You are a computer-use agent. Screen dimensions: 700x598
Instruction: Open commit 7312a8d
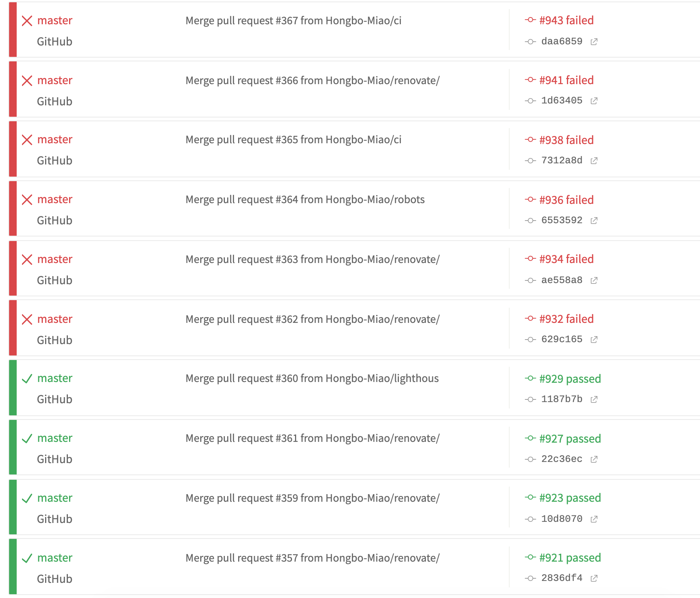(562, 160)
